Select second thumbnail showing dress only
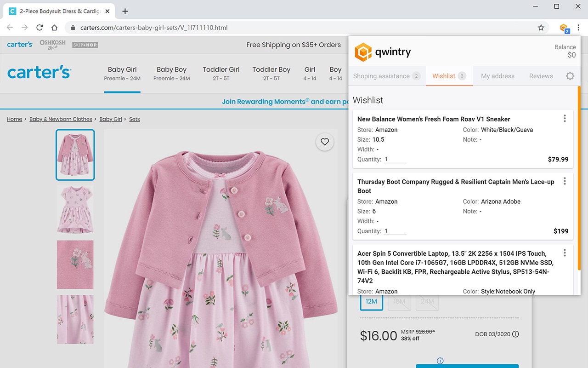Image resolution: width=588 pixels, height=368 pixels. 75,210
